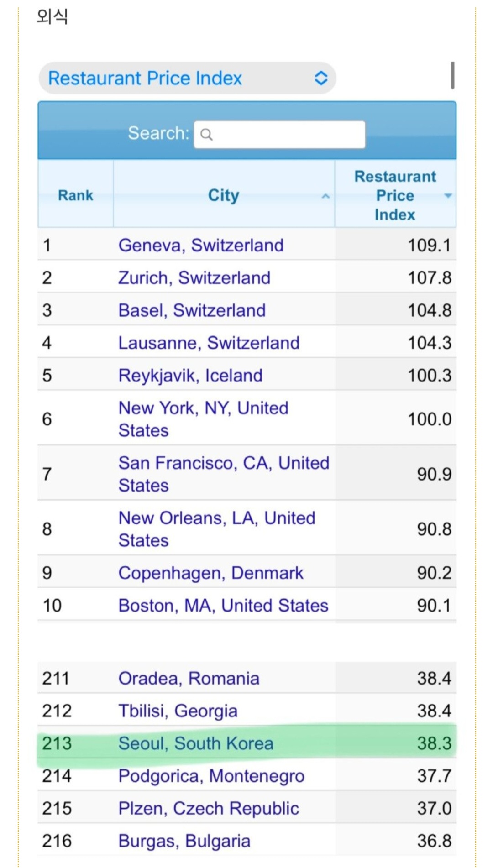Open the Reykjavik, Iceland link
Screen dimensions: 493x868
(190, 375)
